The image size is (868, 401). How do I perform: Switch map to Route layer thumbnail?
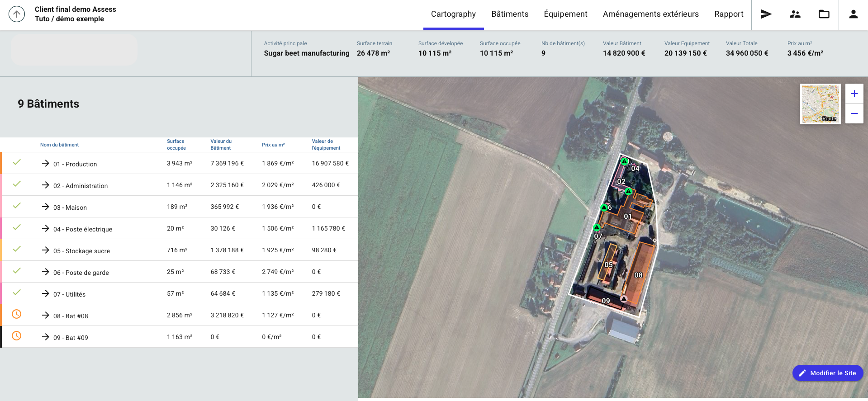[x=820, y=104]
